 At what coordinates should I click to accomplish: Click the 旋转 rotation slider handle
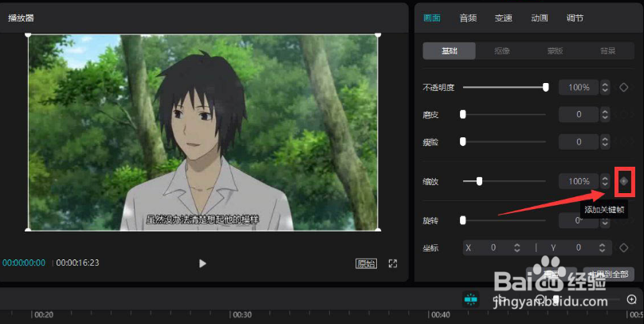463,220
